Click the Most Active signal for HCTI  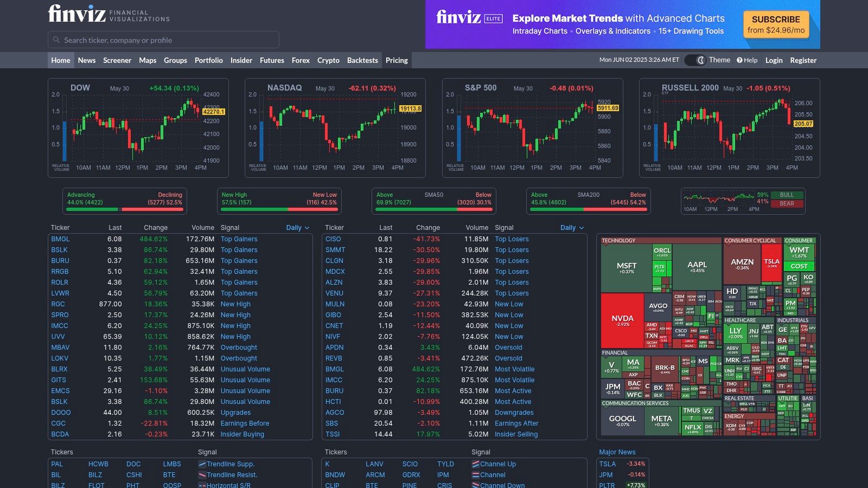(513, 402)
